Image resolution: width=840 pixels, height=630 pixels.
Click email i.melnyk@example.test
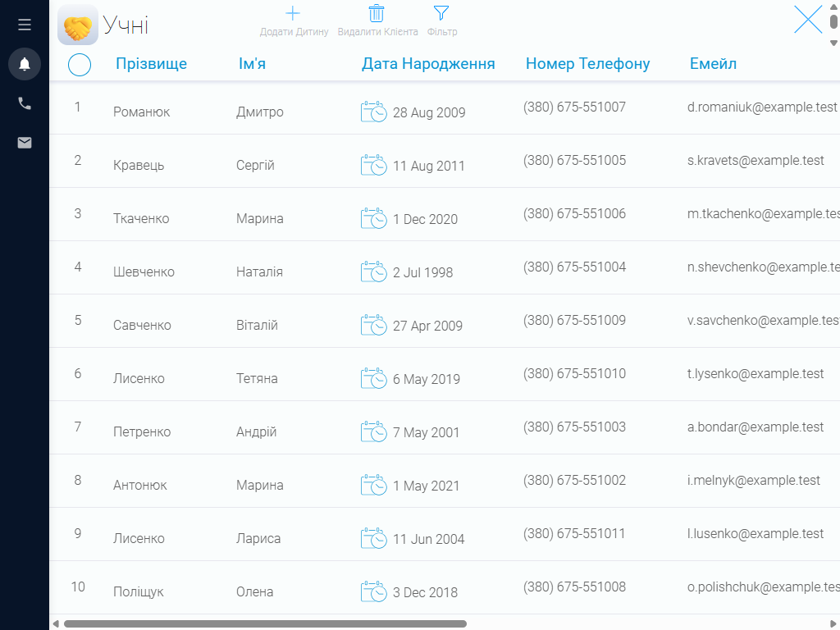(x=754, y=481)
